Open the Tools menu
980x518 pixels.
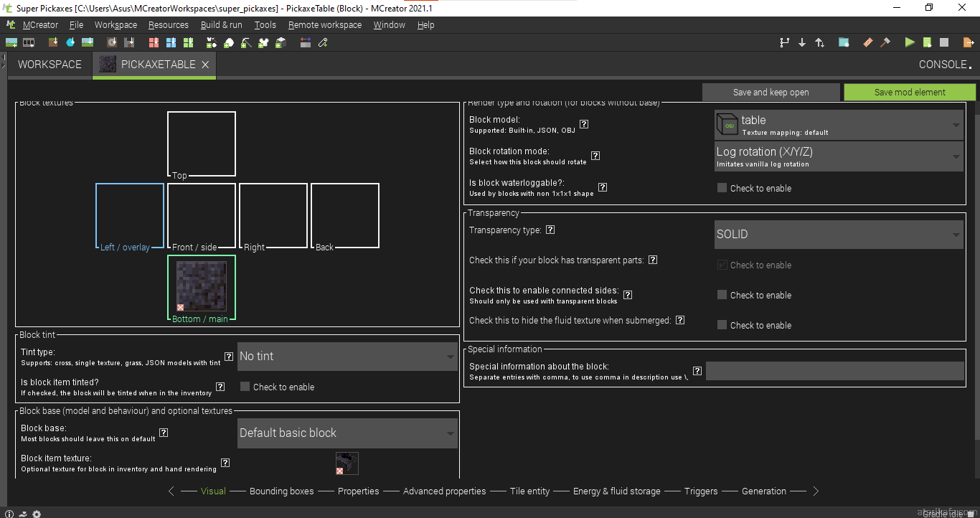click(x=265, y=24)
